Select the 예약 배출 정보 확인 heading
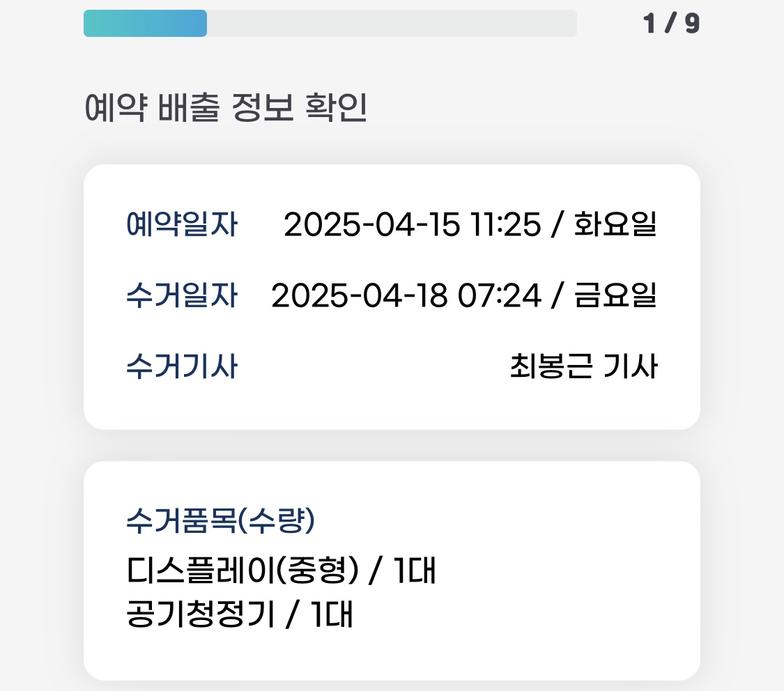 click(x=226, y=109)
